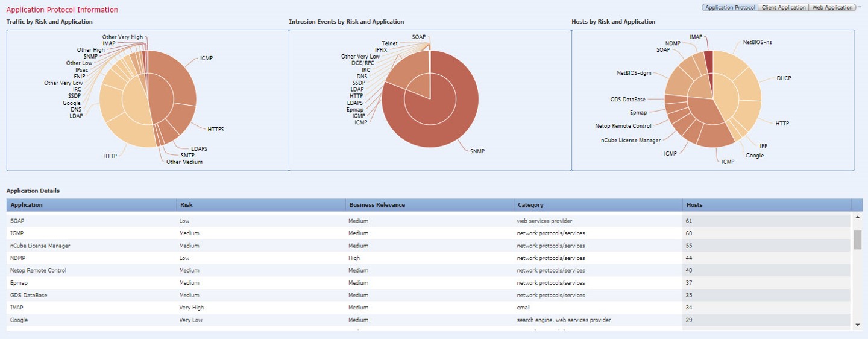Image resolution: width=868 pixels, height=339 pixels.
Task: Sort table by the Risk column header
Action: tap(186, 205)
